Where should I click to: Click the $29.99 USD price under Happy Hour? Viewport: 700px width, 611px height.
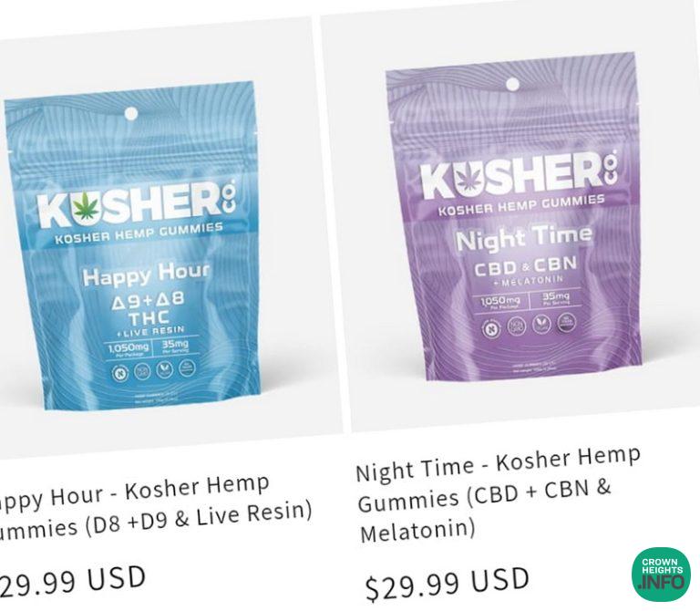[71, 583]
